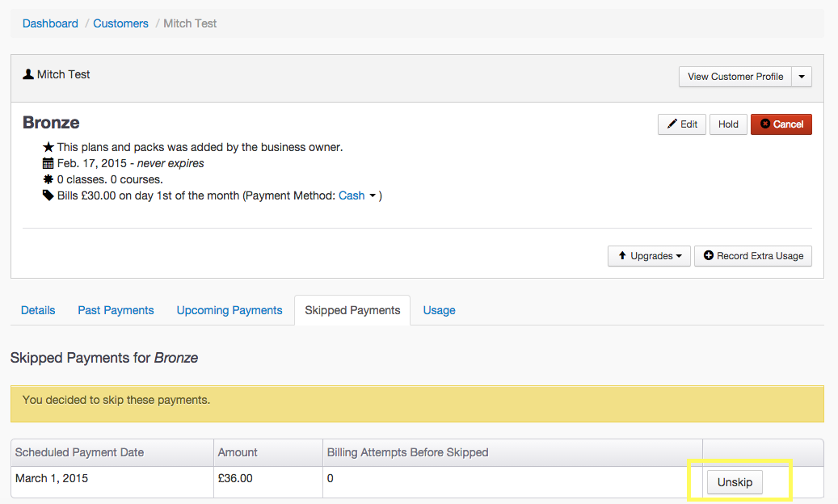
Task: Put the Bronze plan on Hold
Action: [728, 124]
